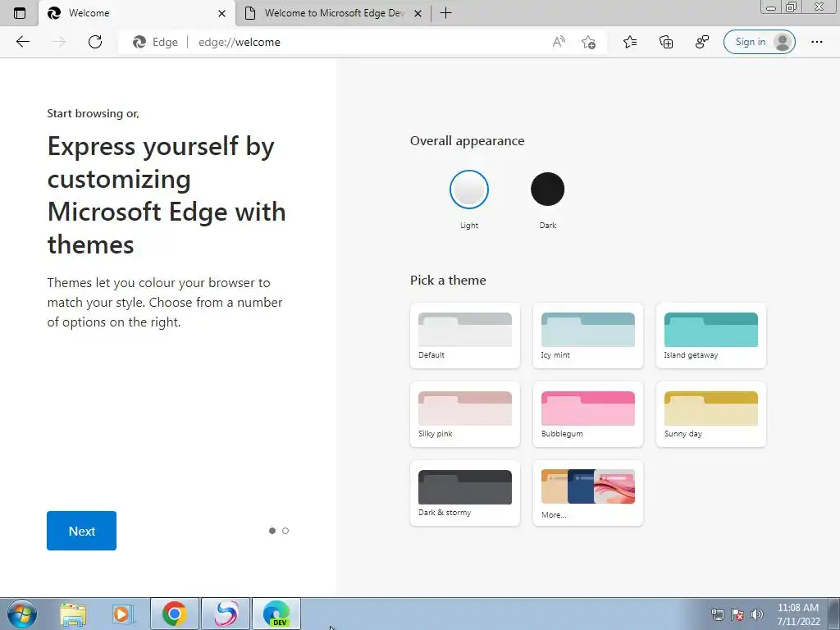Click the Next button

pyautogui.click(x=81, y=531)
